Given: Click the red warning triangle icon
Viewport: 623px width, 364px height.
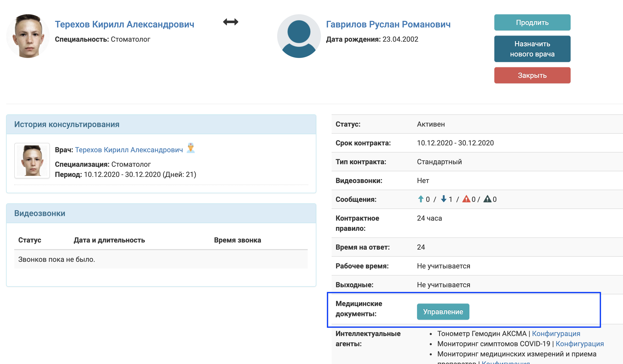Looking at the screenshot, I should (466, 199).
